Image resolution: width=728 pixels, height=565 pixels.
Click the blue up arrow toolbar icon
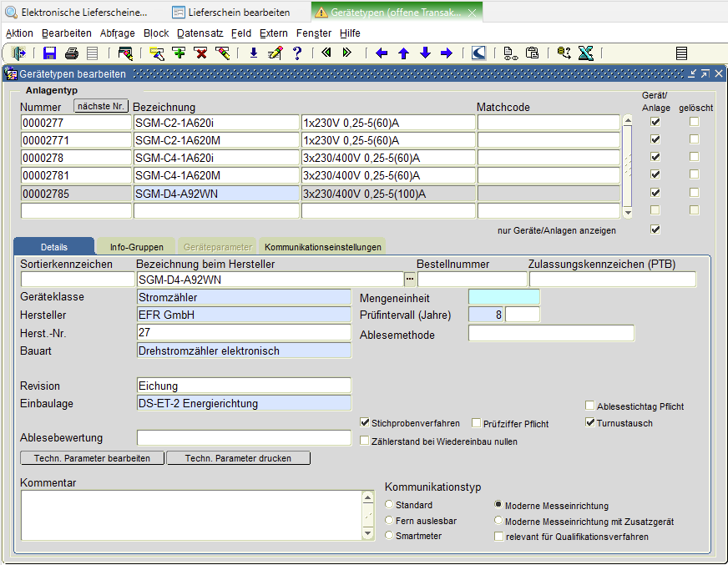[x=403, y=53]
